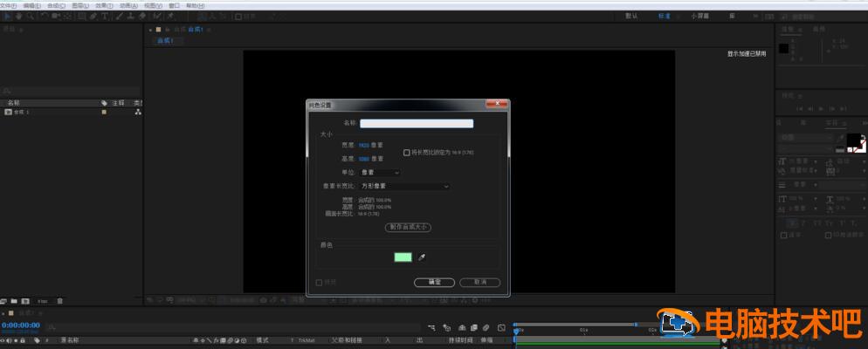
Task: Open the 动画(A) menu
Action: (128, 5)
